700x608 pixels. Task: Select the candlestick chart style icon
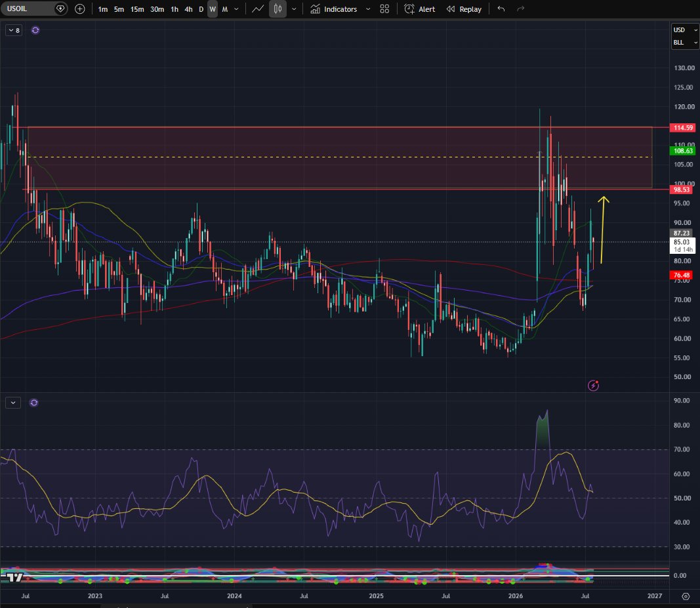[x=278, y=9]
